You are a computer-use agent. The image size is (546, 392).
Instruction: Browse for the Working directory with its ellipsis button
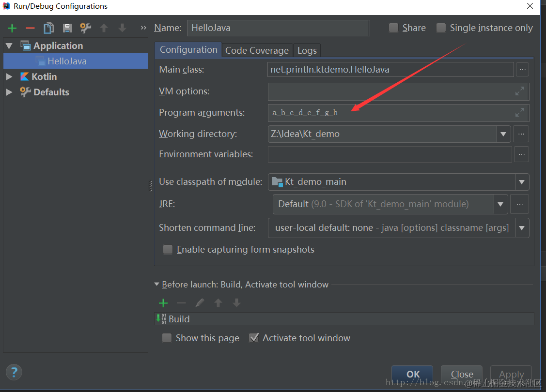coord(521,134)
